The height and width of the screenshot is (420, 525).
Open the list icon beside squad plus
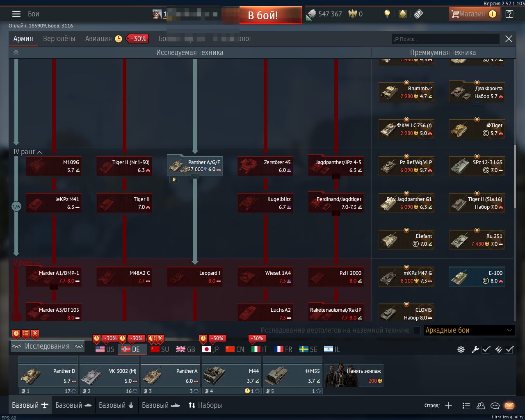point(466,406)
